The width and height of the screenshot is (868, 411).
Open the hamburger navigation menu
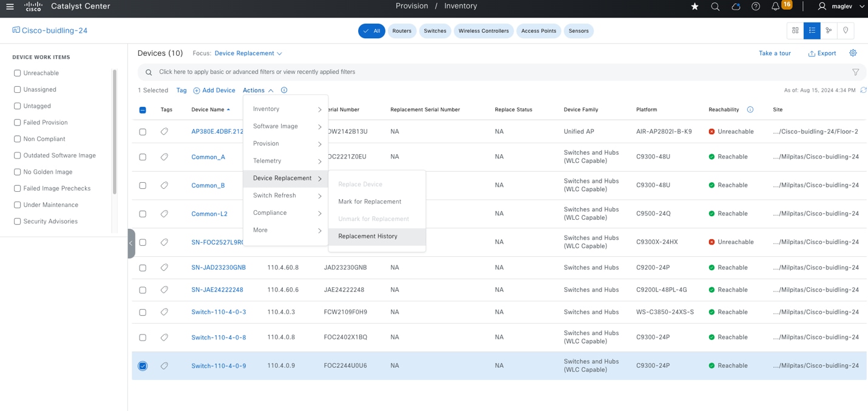point(10,7)
